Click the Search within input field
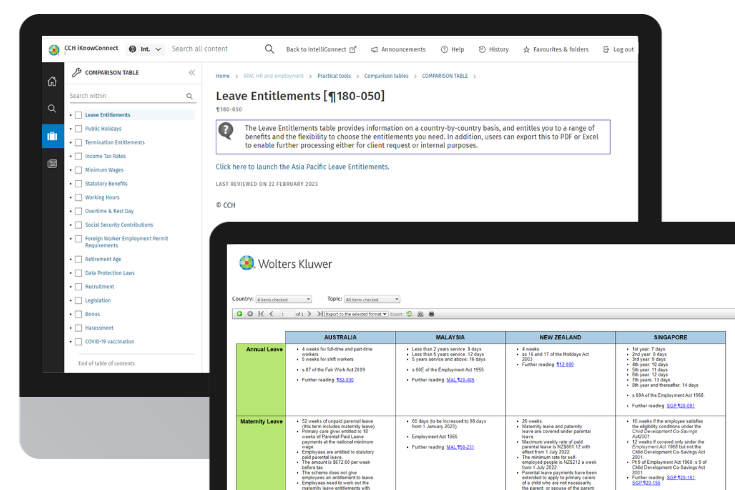The height and width of the screenshot is (490, 735). (125, 96)
